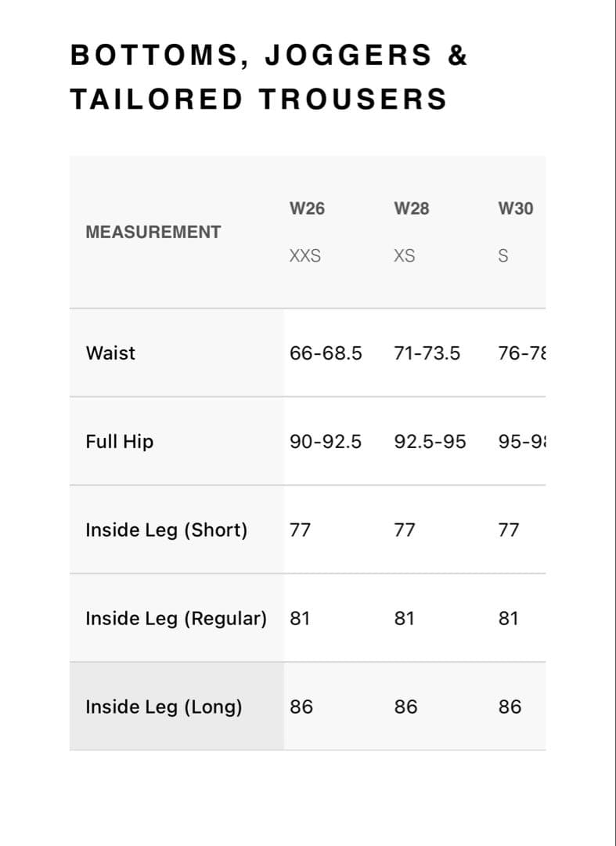
Task: Select the XS size label
Action: point(405,256)
